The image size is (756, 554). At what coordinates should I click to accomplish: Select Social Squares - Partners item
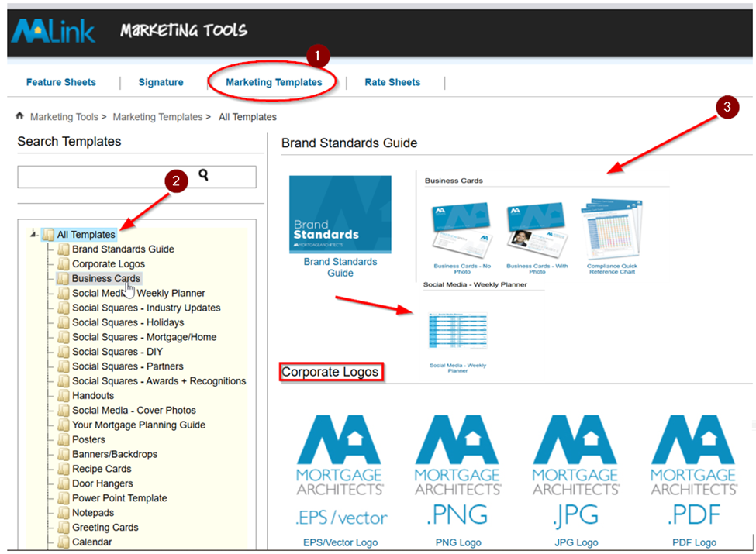pyautogui.click(x=128, y=366)
